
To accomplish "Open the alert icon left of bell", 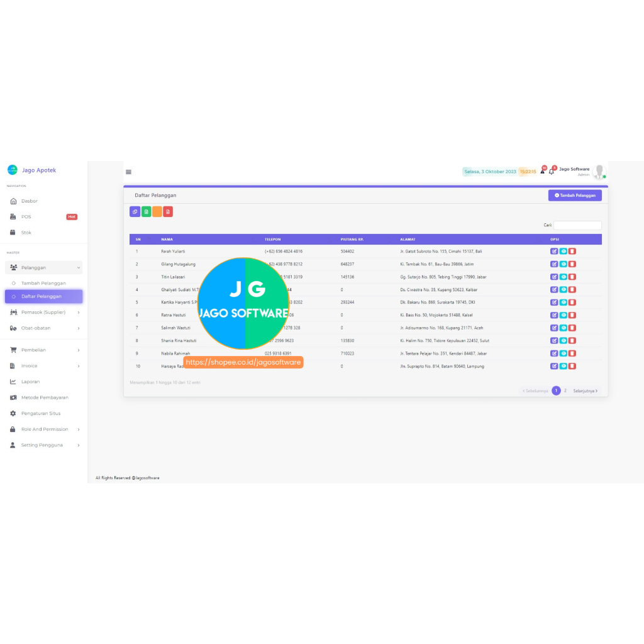I will (x=543, y=171).
